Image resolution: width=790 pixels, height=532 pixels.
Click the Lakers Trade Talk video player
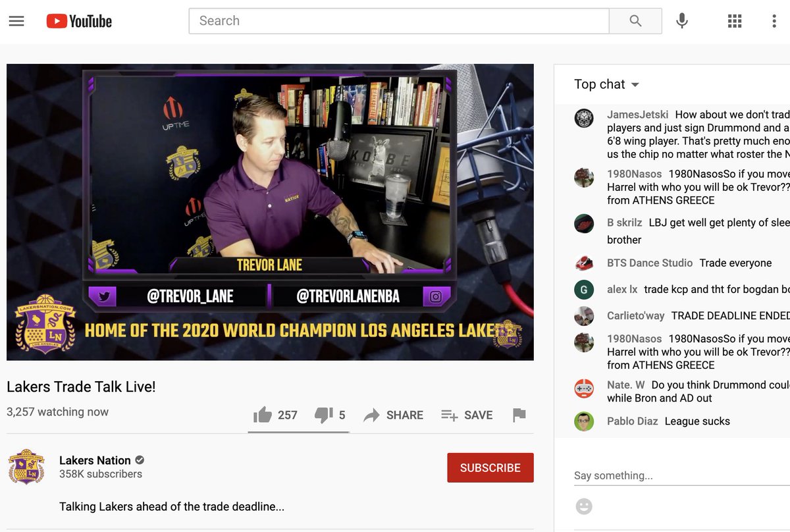pyautogui.click(x=270, y=212)
